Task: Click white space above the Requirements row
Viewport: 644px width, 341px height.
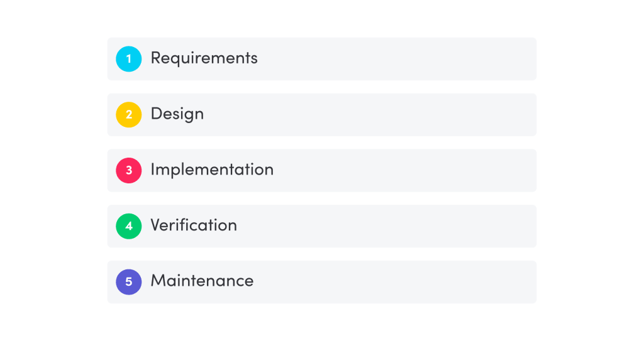Action: [322, 19]
